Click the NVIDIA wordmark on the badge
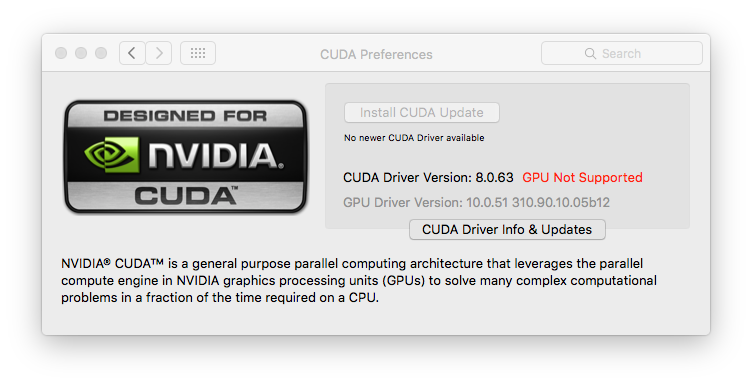Viewport: 752px width, 385px height. coord(214,155)
